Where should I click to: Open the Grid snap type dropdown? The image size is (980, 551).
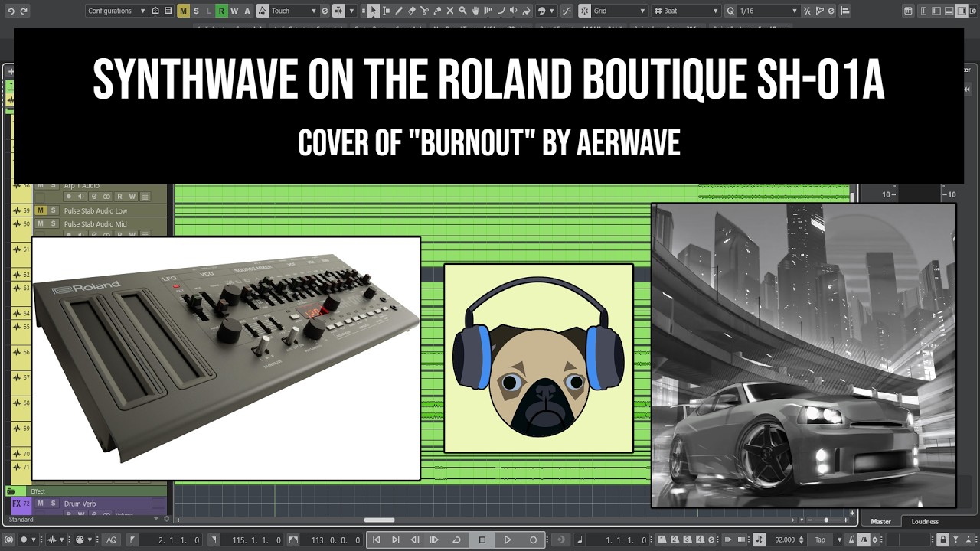(619, 11)
